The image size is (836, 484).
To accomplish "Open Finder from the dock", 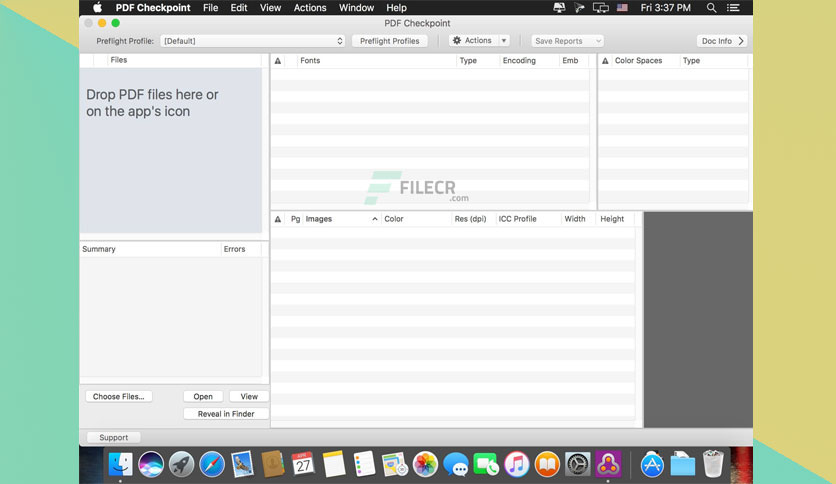I will [120, 464].
